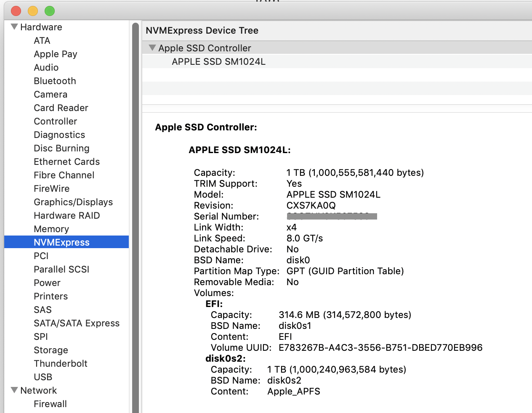The image size is (532, 413).
Task: Select SATA/SATA Express entry
Action: point(77,323)
